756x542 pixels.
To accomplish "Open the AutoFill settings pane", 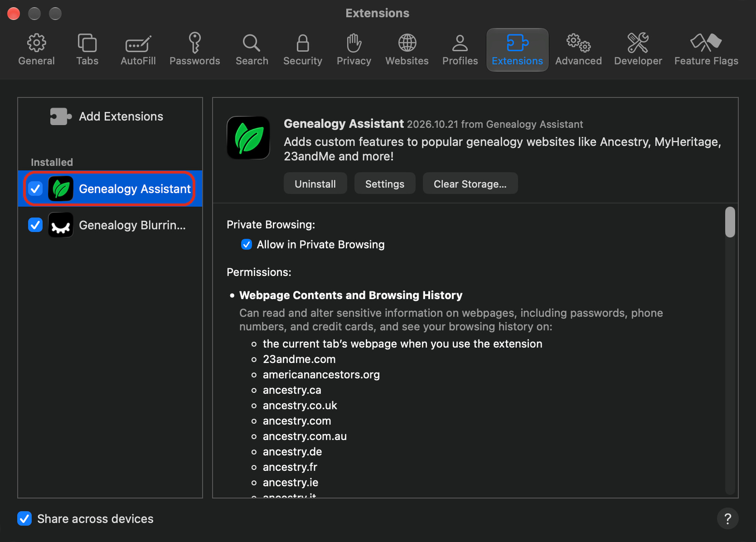I will pyautogui.click(x=138, y=50).
